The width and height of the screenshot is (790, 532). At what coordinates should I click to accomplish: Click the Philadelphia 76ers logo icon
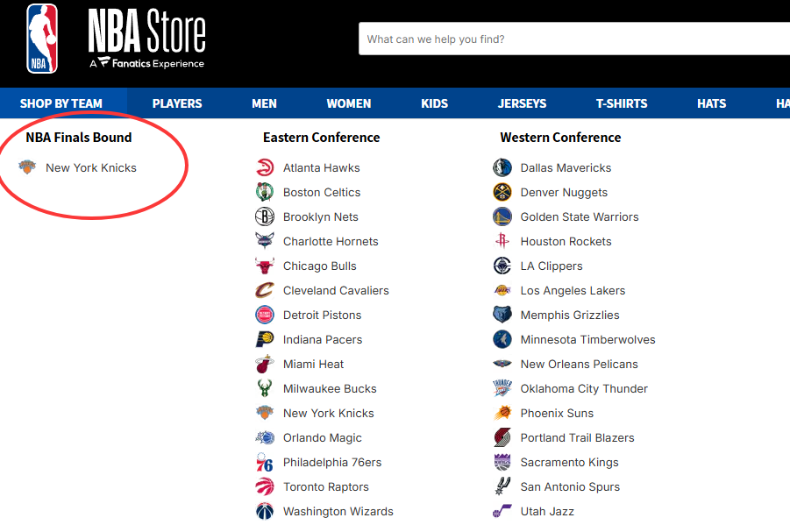tap(265, 462)
